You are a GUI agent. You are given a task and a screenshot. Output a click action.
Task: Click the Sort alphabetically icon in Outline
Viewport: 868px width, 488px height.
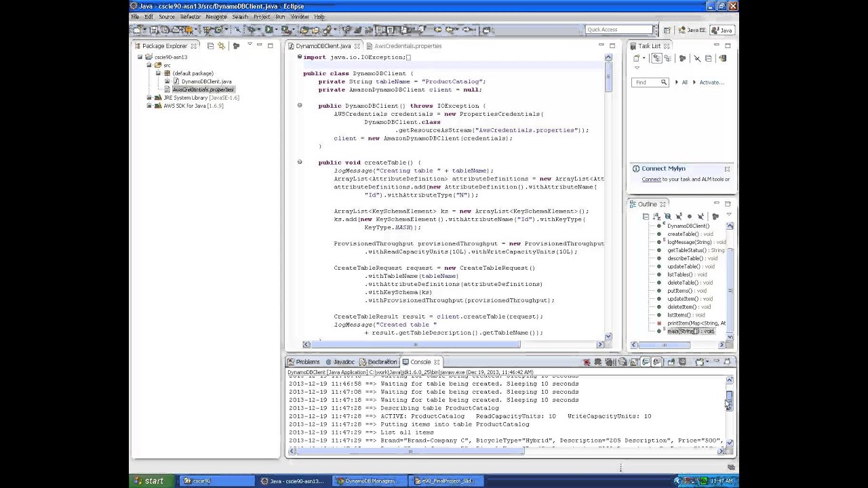click(656, 216)
